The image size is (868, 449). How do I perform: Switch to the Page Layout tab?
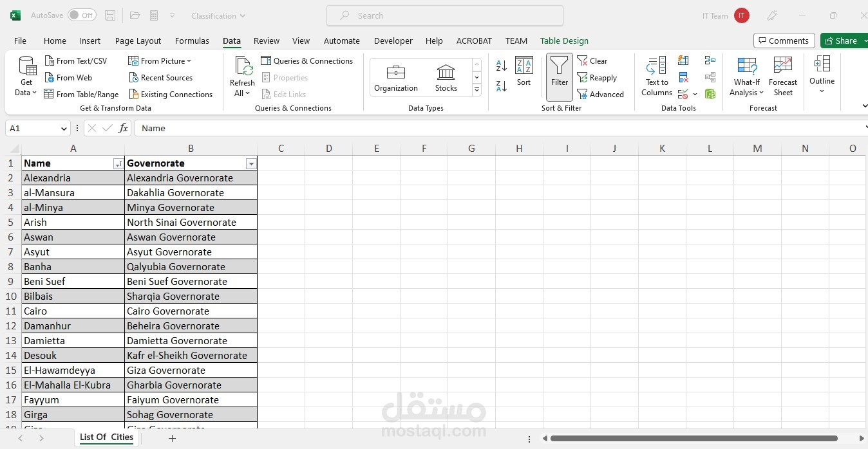point(138,41)
